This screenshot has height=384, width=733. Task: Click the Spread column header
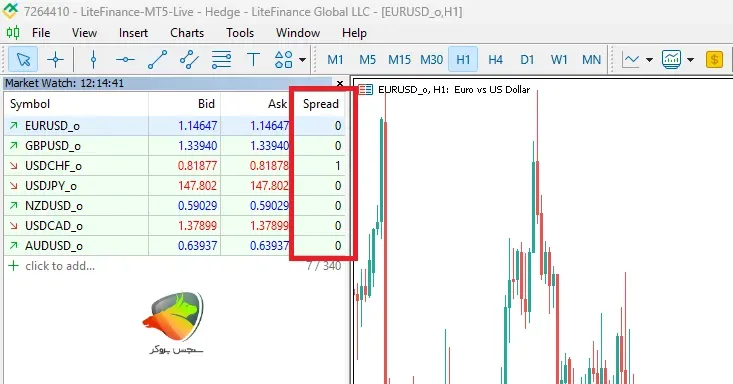320,104
